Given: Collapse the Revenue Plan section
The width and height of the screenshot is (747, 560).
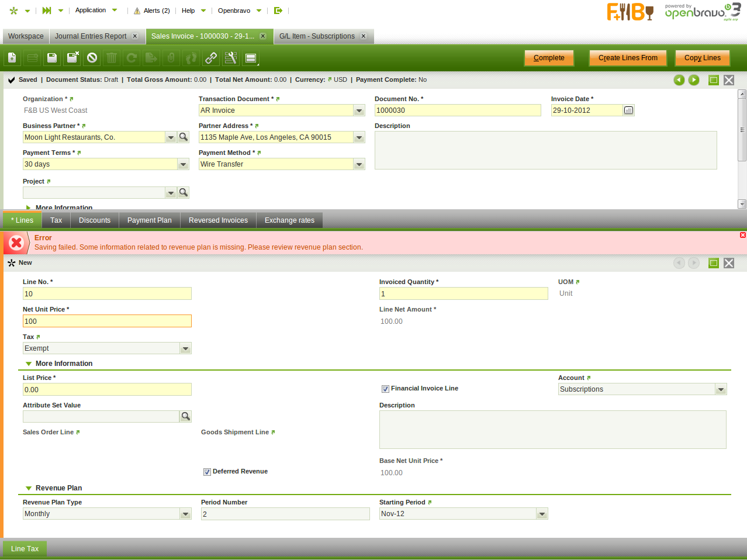Looking at the screenshot, I should click(29, 488).
